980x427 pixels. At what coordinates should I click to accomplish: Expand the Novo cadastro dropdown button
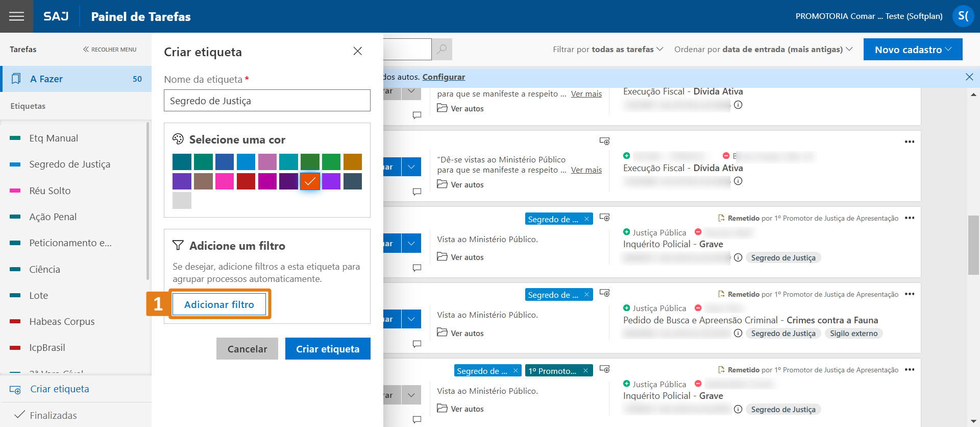pyautogui.click(x=913, y=50)
